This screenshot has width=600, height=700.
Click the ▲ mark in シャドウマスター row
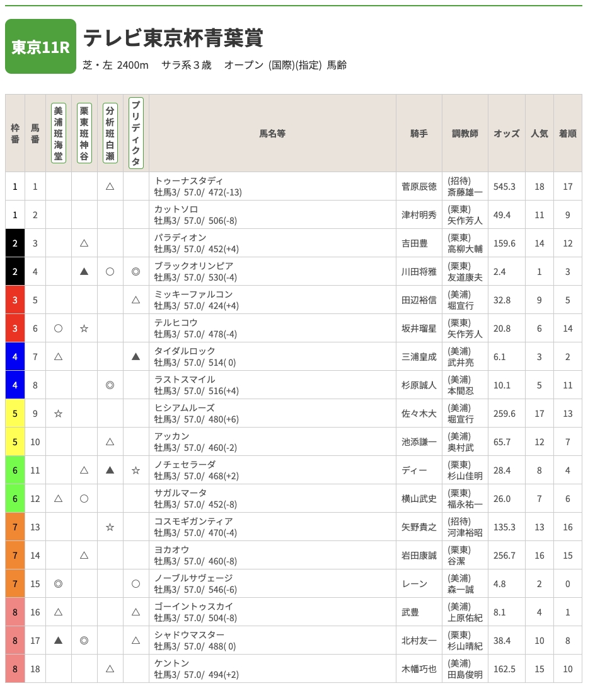[x=58, y=641]
